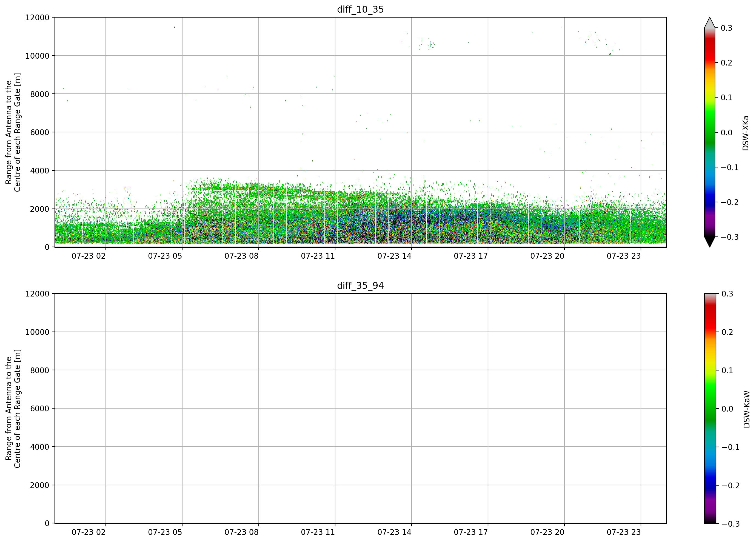Screen dimensions: 756x542
Task: Click the DSW-KaW colorbar gradient
Action: pos(710,409)
